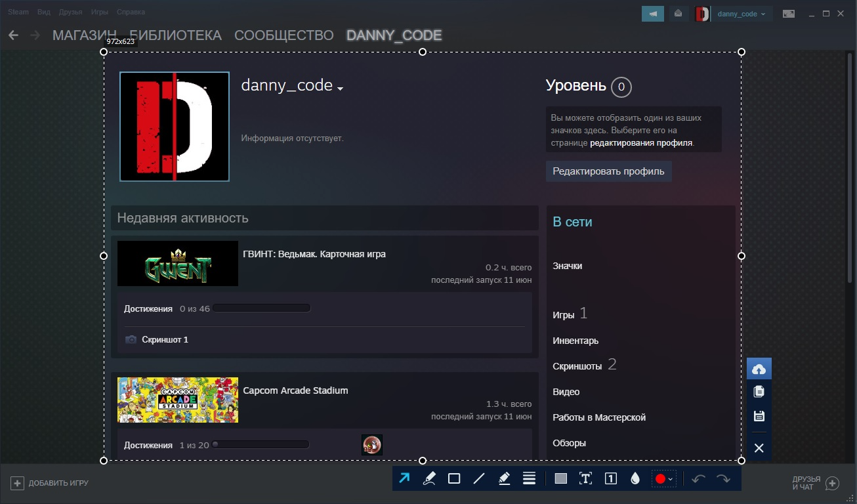Open the red color picker dropdown
Viewport: 857px width, 504px height.
(663, 478)
